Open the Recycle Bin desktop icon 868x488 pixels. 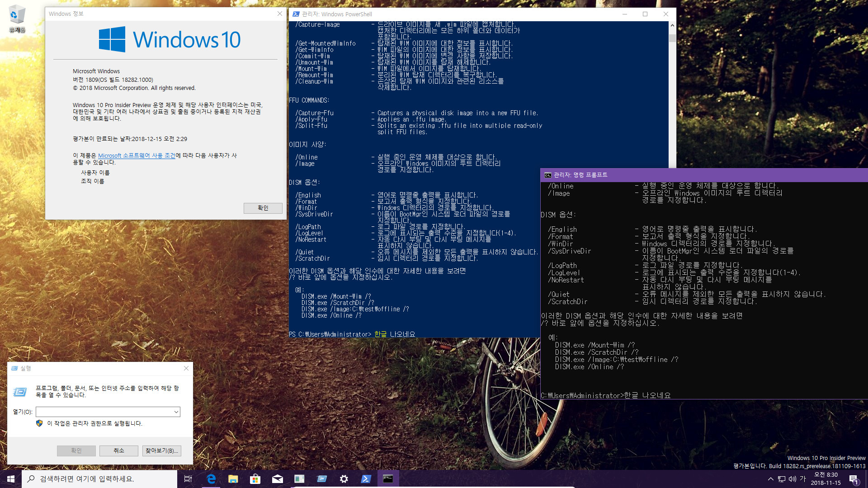(x=17, y=19)
